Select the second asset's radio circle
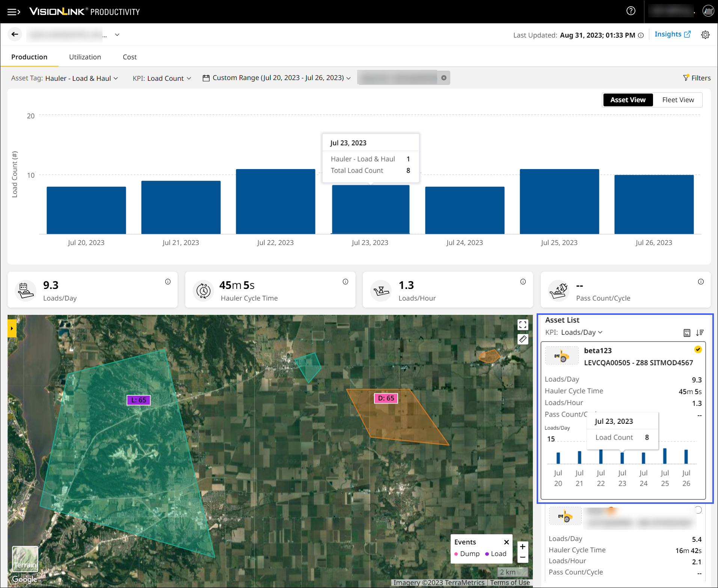The height and width of the screenshot is (588, 718). click(x=698, y=510)
